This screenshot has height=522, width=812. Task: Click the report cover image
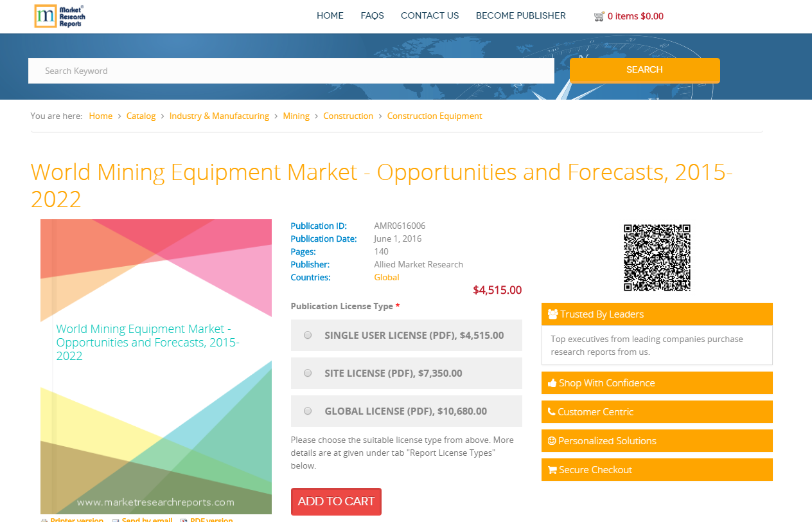tap(156, 366)
